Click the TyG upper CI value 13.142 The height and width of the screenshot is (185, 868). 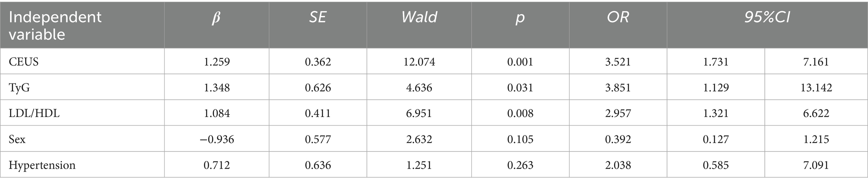click(x=816, y=88)
